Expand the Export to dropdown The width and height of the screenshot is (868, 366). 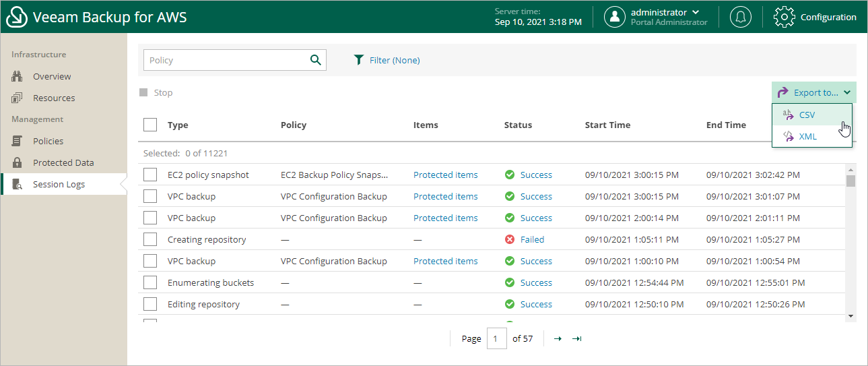click(814, 92)
